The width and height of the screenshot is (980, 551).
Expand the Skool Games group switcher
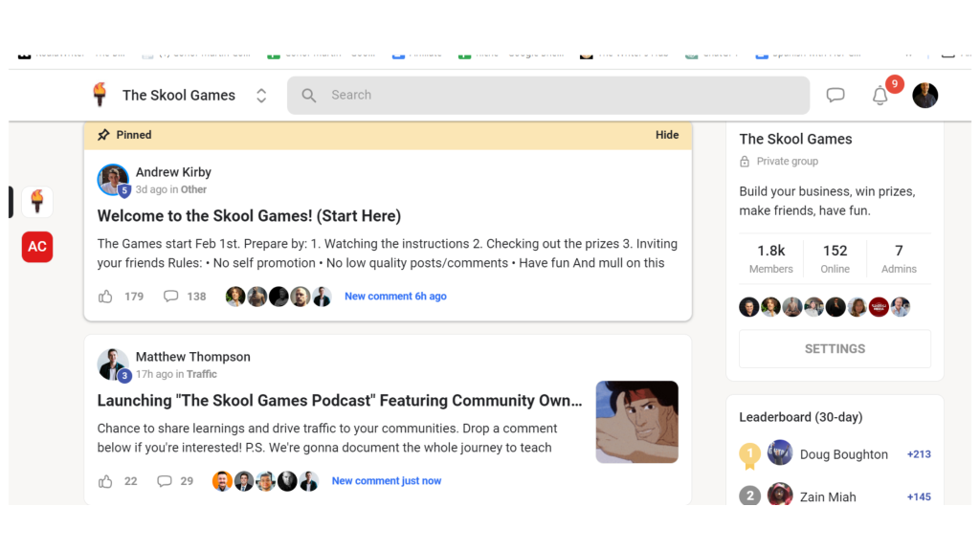[x=261, y=96]
